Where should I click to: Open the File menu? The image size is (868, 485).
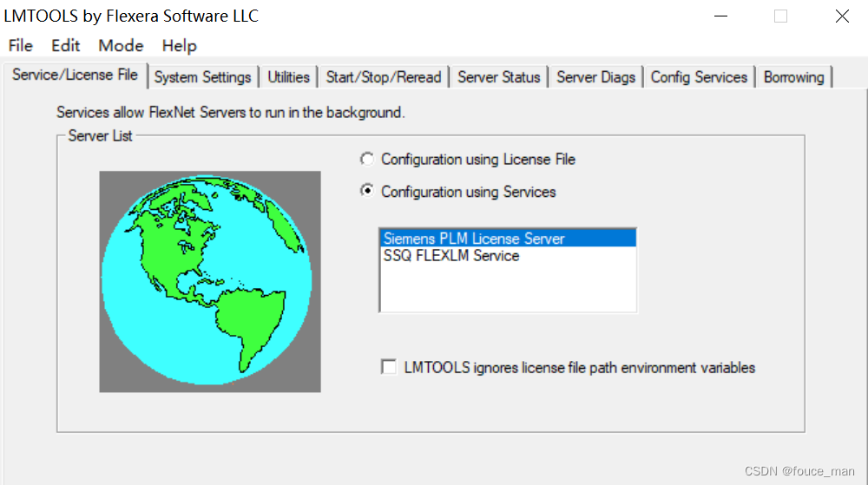21,45
